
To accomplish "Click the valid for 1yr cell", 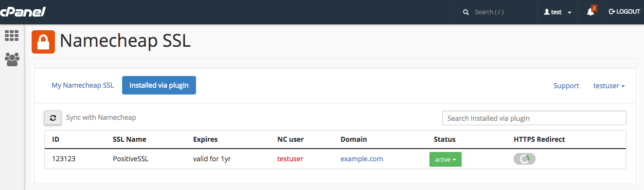I will 212,159.
